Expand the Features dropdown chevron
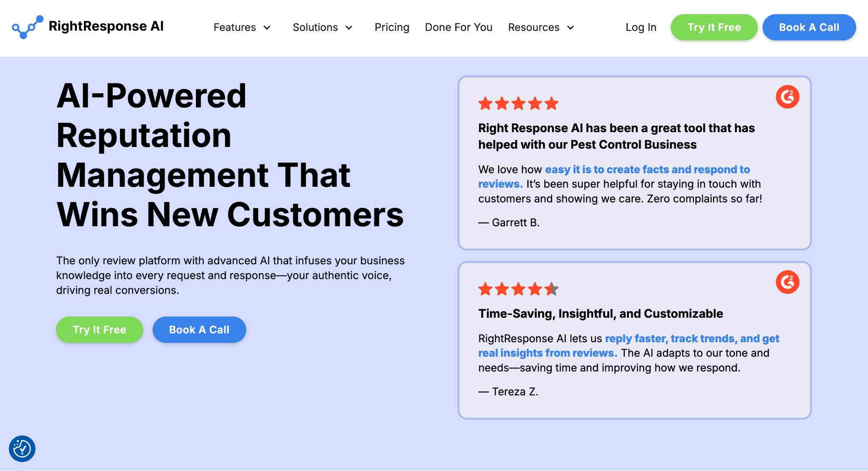Screen dimensions: 868x471 point(267,28)
